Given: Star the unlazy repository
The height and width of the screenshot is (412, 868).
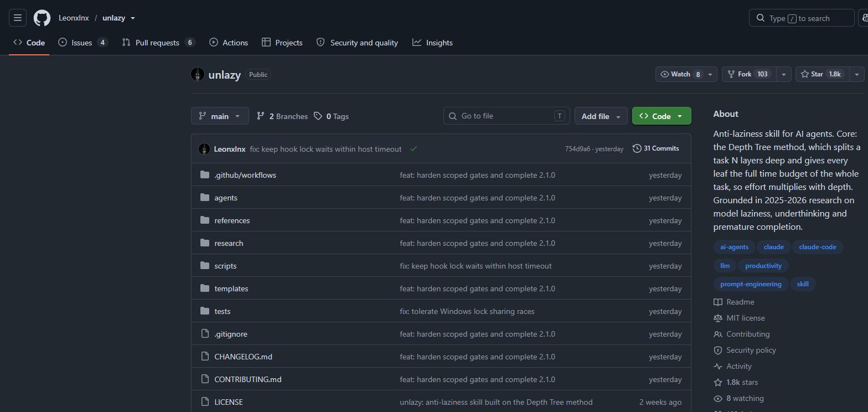Looking at the screenshot, I should tap(822, 74).
